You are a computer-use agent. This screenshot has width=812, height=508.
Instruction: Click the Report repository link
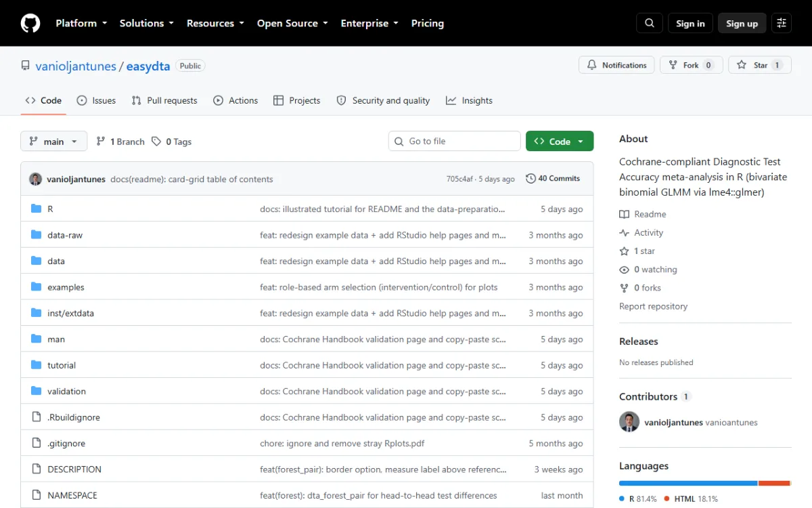653,306
